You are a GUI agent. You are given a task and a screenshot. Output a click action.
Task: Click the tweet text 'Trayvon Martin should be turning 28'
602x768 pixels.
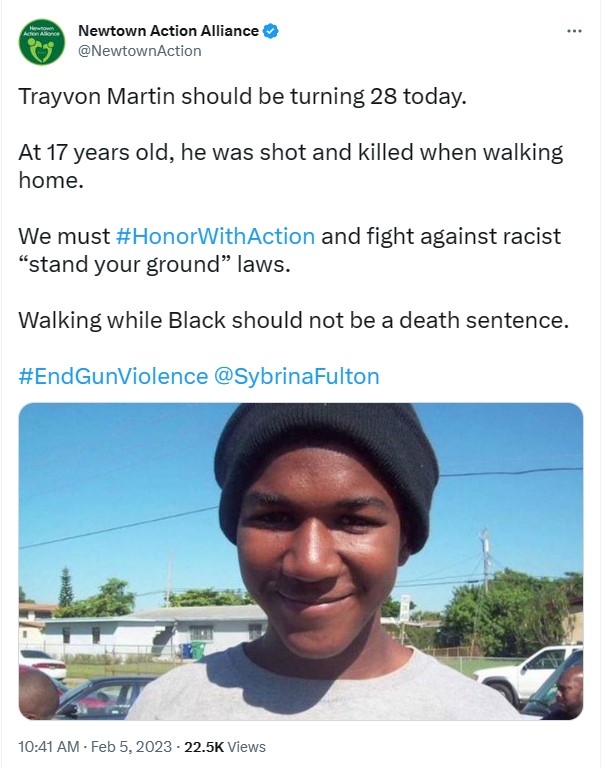pyautogui.click(x=207, y=96)
